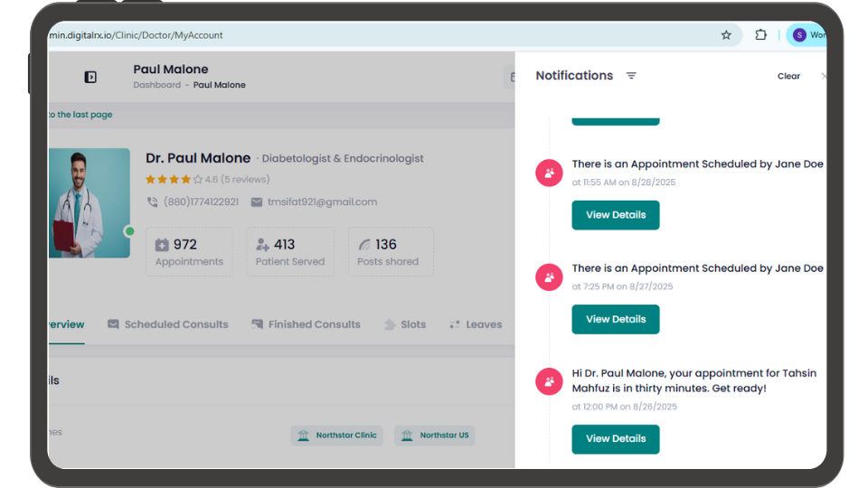Switch to the Finished Consults tab
Image resolution: width=868 pixels, height=488 pixels.
point(306,324)
